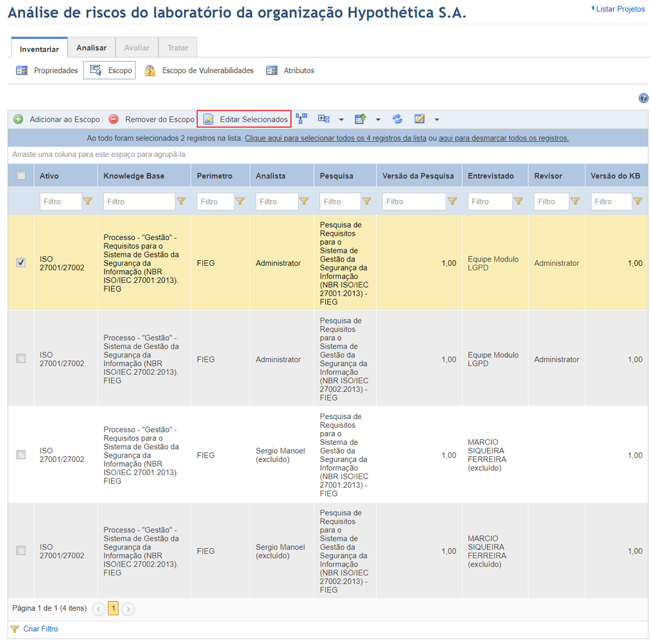Focus the Versão da Pesquisa filter input
This screenshot has height=644, width=651.
click(x=414, y=202)
